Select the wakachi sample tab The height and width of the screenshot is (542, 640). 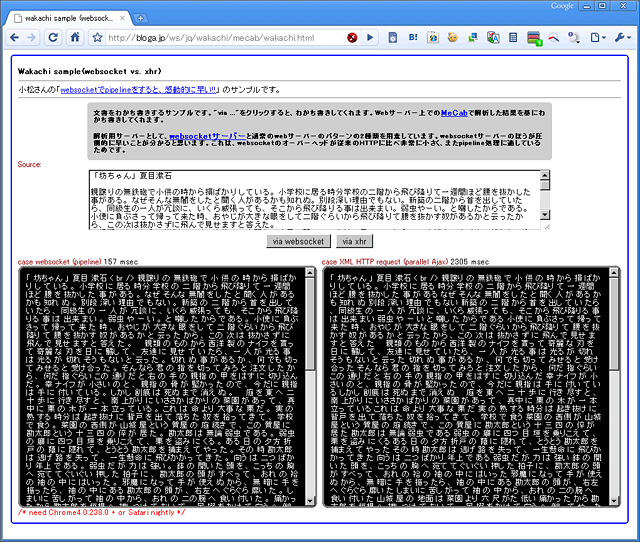69,18
